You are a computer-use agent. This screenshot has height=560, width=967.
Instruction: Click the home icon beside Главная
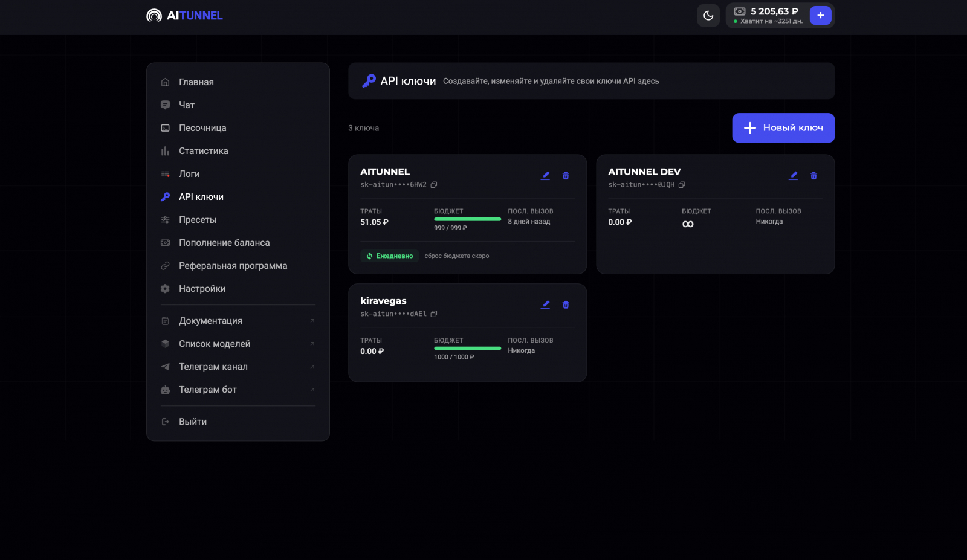pyautogui.click(x=165, y=82)
